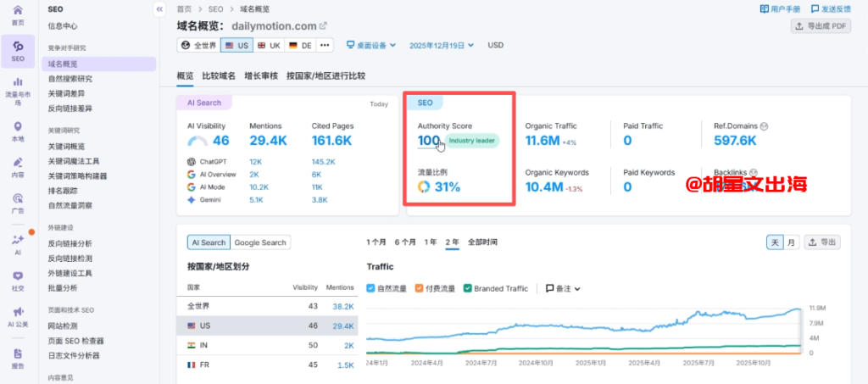Toggle AI Search view button
This screenshot has height=384, width=868.
point(209,242)
